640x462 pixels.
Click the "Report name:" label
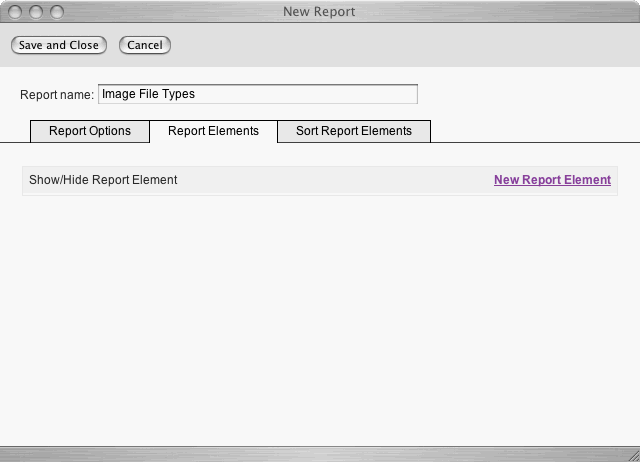click(57, 95)
